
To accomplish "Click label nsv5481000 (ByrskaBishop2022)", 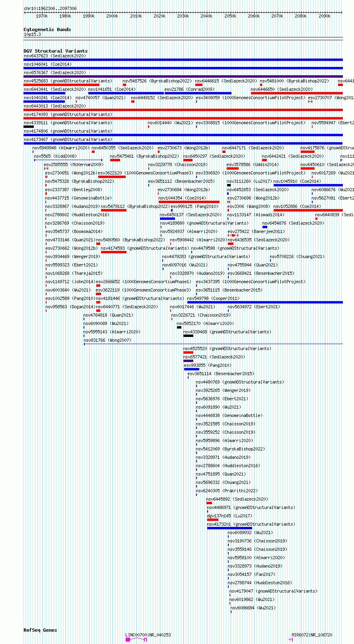I will coord(294,81).
